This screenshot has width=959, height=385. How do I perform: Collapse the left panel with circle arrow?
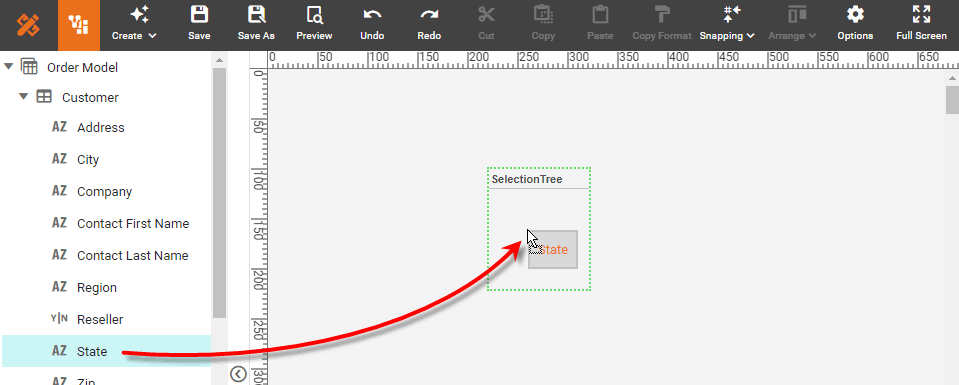click(x=238, y=374)
